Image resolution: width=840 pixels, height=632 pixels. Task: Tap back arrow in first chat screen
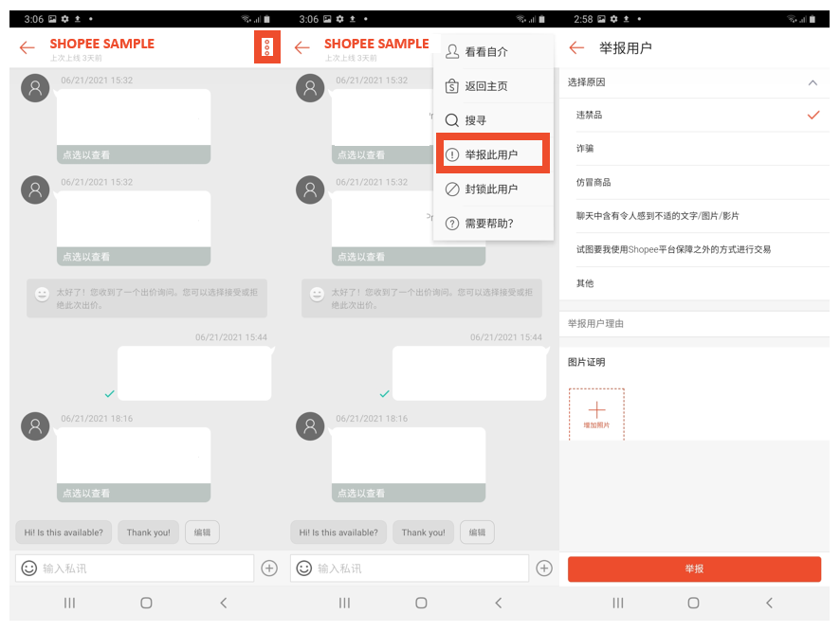click(27, 47)
